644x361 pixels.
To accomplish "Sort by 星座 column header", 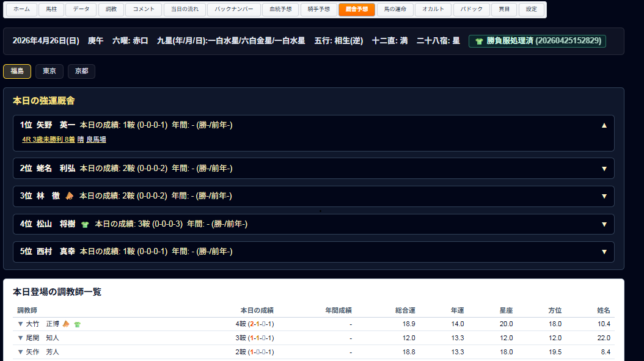I will click(x=506, y=310).
